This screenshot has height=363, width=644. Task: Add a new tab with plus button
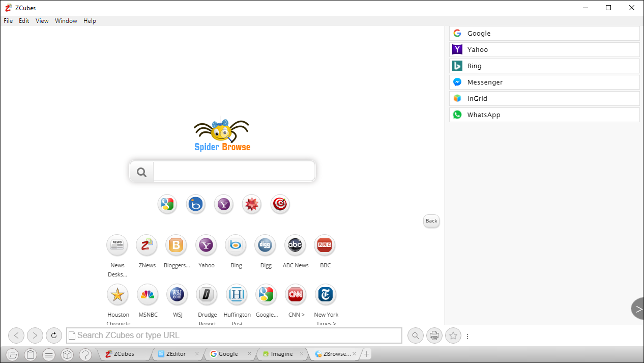pyautogui.click(x=366, y=354)
